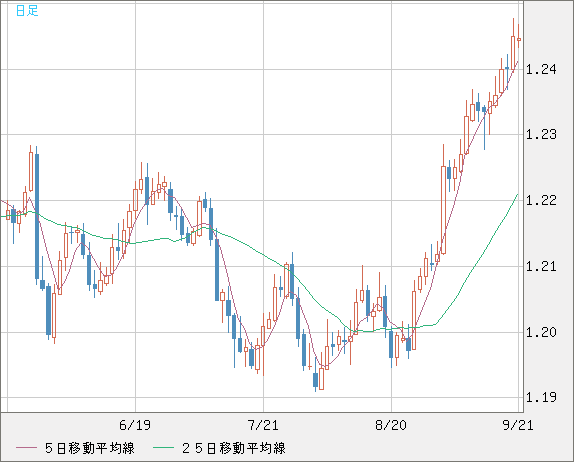
Task: Click the 8/20 date label
Action: coord(391,425)
